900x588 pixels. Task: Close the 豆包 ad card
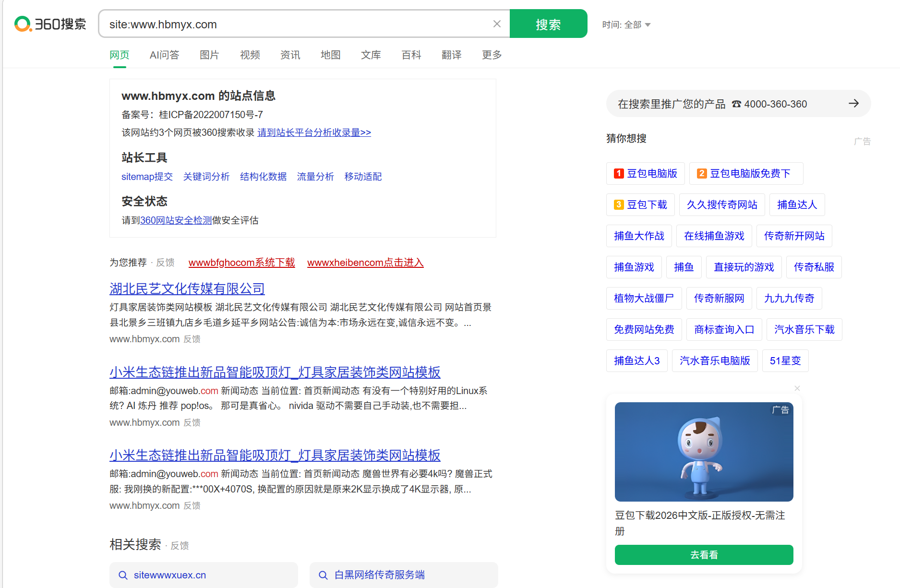tap(797, 388)
